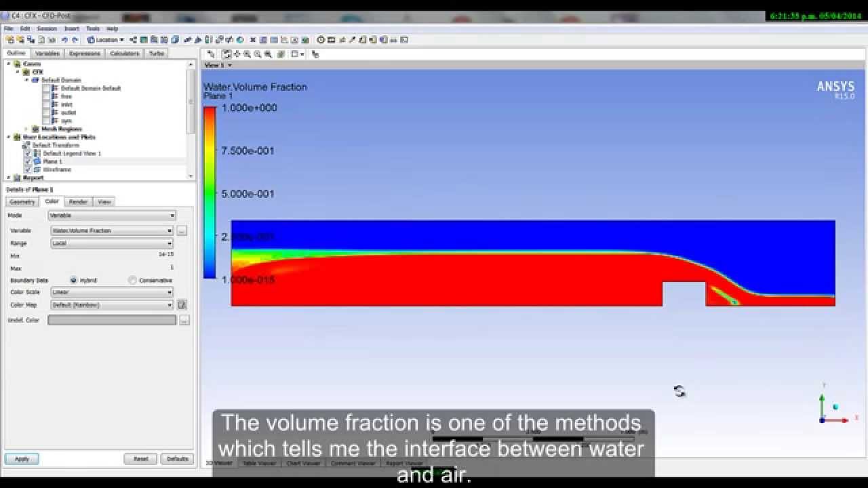Insert a Clip Plane from toolbar

click(x=229, y=40)
